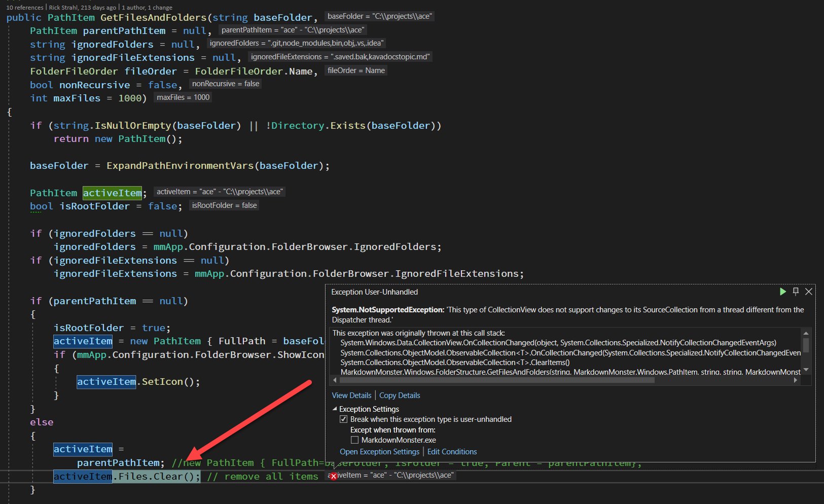
Task: Open the 10 references CodeLens
Action: [25, 8]
